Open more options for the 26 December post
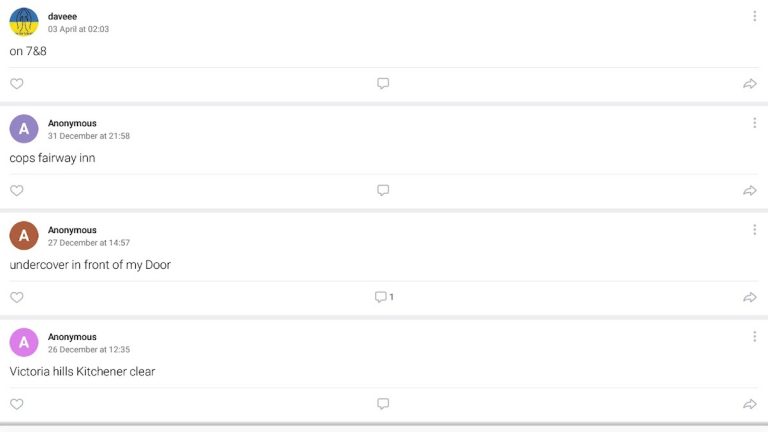Screen dimensions: 768x432 754,337
